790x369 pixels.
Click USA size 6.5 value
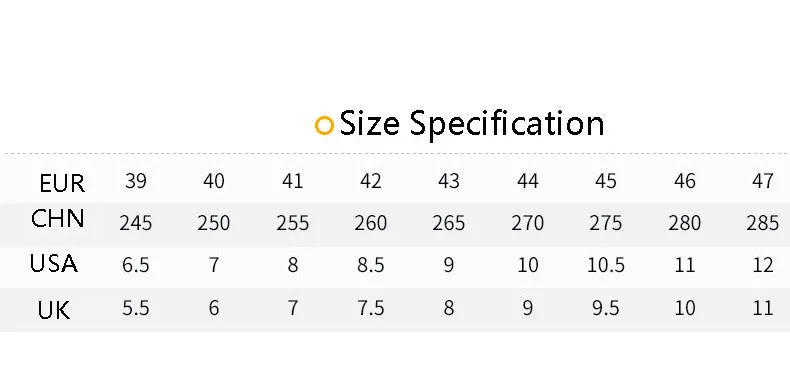click(x=136, y=265)
